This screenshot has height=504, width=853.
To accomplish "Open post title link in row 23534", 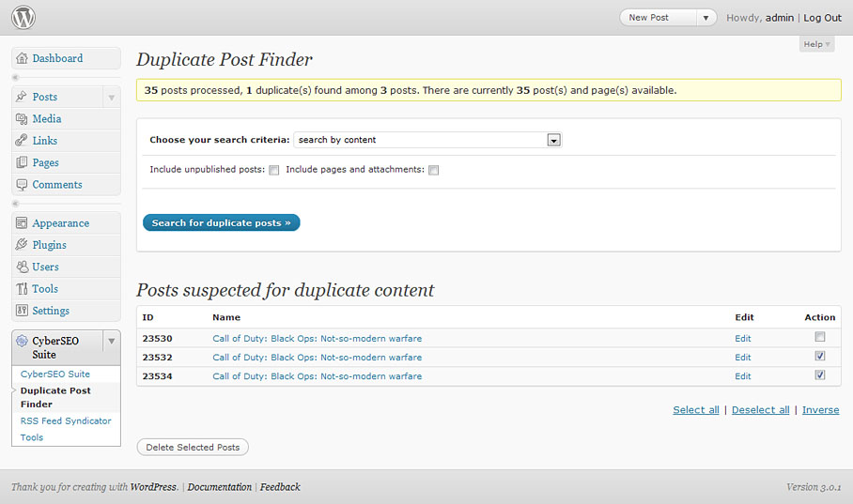I will click(x=318, y=376).
